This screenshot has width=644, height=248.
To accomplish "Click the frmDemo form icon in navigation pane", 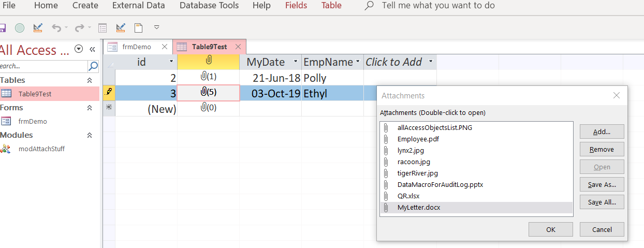I will coord(6,121).
